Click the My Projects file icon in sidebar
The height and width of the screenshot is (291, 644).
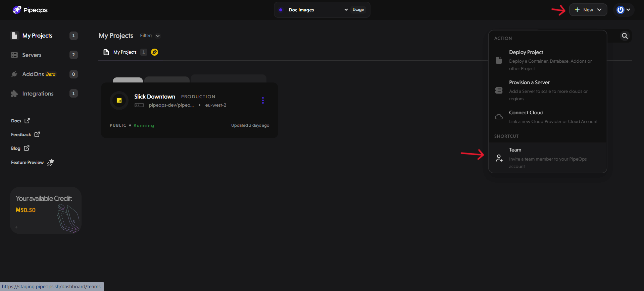(x=14, y=36)
